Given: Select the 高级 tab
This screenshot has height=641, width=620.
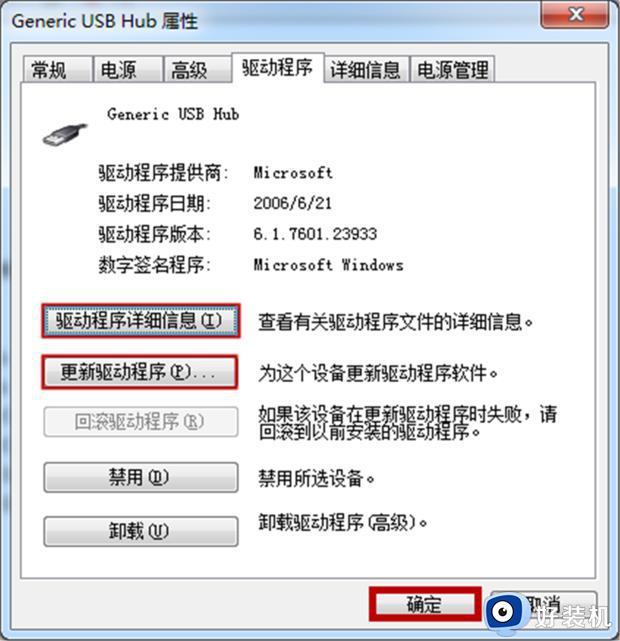Looking at the screenshot, I should coord(197,69).
